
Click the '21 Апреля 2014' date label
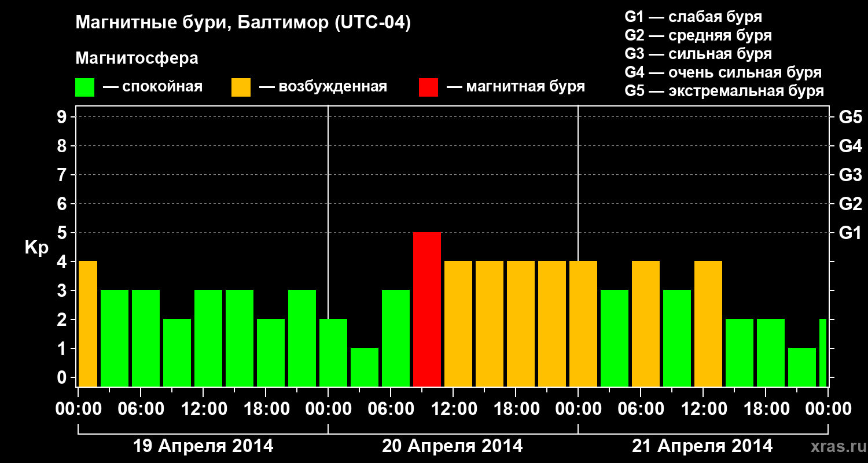(702, 446)
